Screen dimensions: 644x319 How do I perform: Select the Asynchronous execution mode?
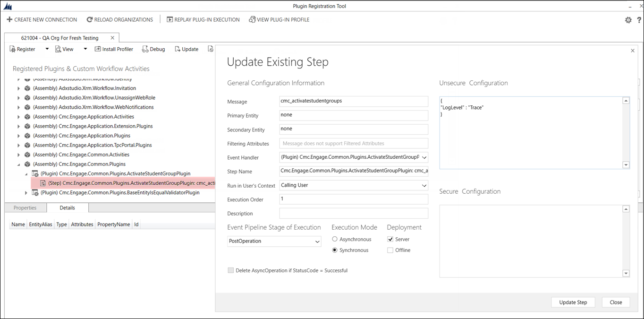[335, 240]
